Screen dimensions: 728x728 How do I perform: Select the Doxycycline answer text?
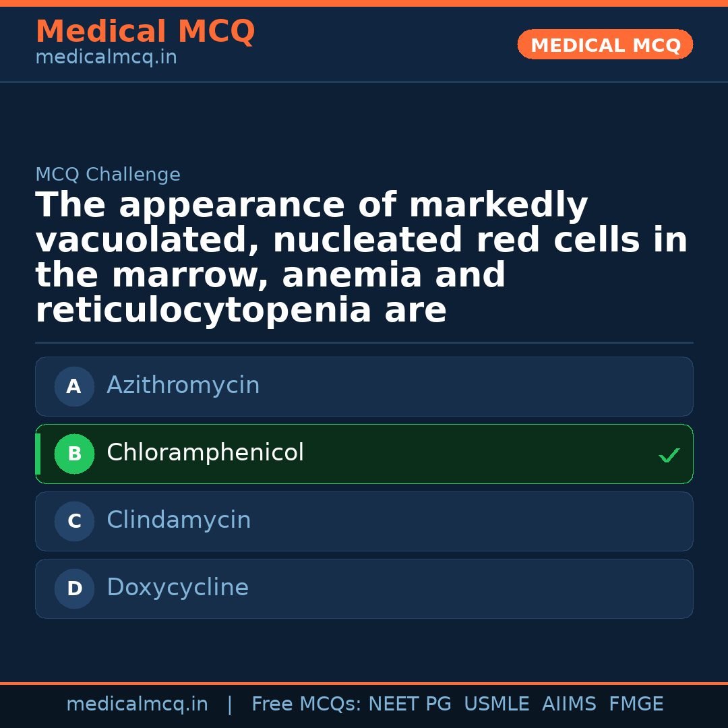click(x=177, y=588)
